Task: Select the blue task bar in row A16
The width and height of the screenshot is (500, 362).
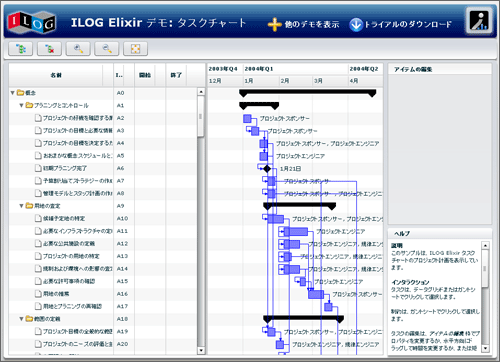Action: (316, 294)
